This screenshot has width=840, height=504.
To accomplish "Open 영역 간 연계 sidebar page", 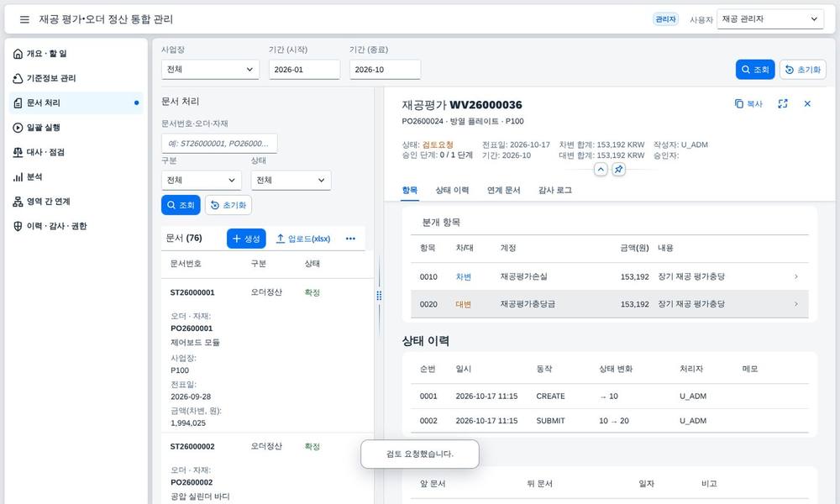I will pyautogui.click(x=76, y=202).
